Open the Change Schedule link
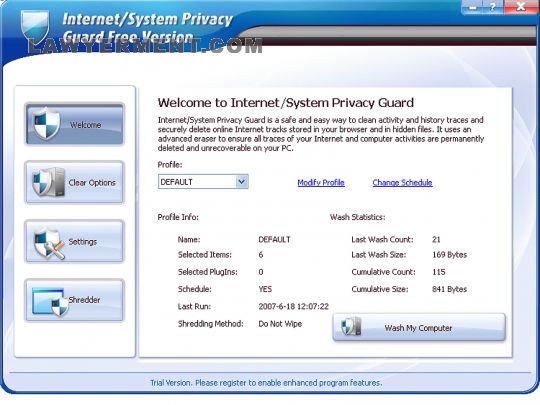This screenshot has height=405, width=540. (x=402, y=183)
